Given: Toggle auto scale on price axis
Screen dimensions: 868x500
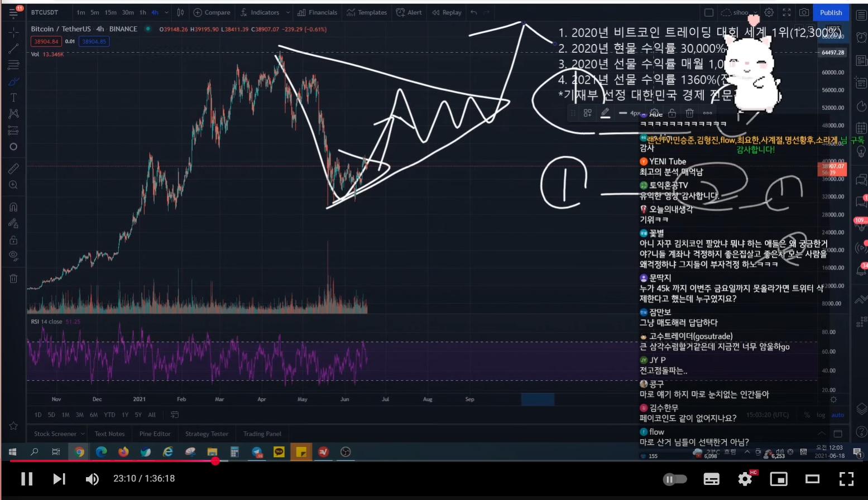Looking at the screenshot, I should pos(838,415).
